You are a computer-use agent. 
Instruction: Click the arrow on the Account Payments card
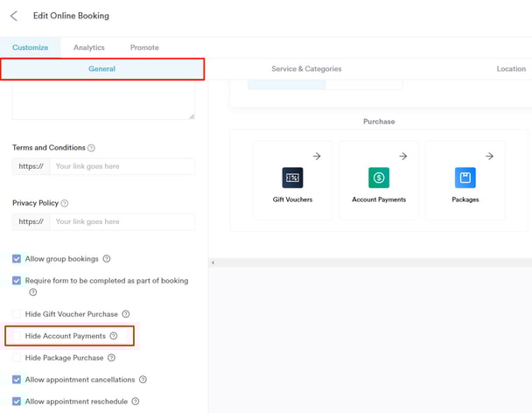point(403,156)
